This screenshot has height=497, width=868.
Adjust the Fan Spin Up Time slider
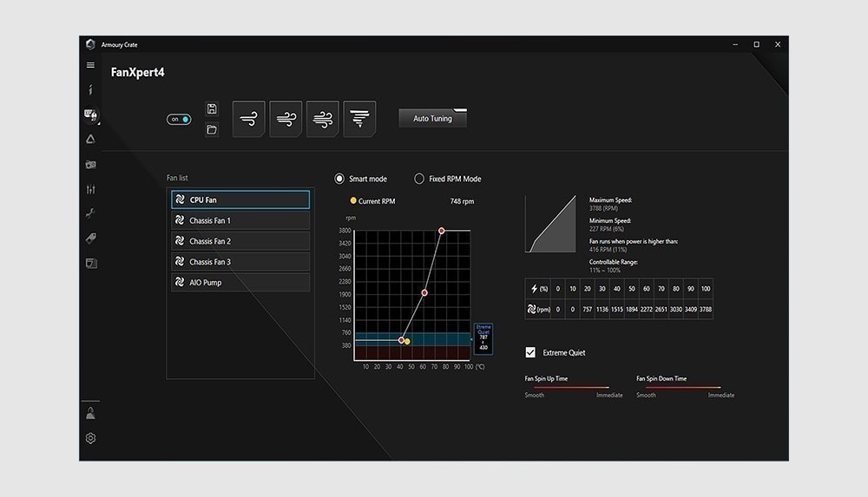(x=571, y=387)
